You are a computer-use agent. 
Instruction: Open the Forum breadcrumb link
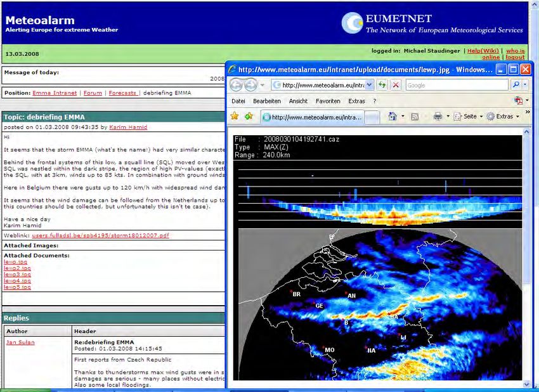[93, 93]
